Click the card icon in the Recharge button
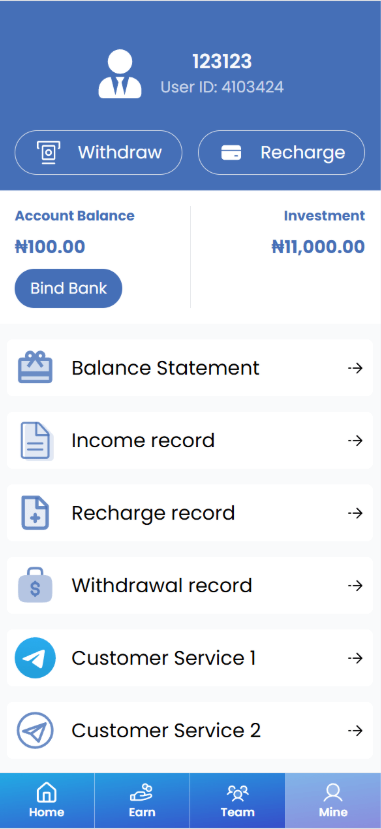 click(x=231, y=153)
